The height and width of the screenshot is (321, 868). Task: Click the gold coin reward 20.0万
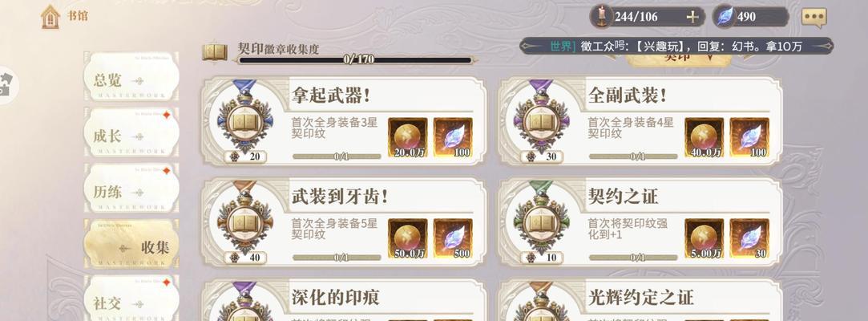click(407, 137)
